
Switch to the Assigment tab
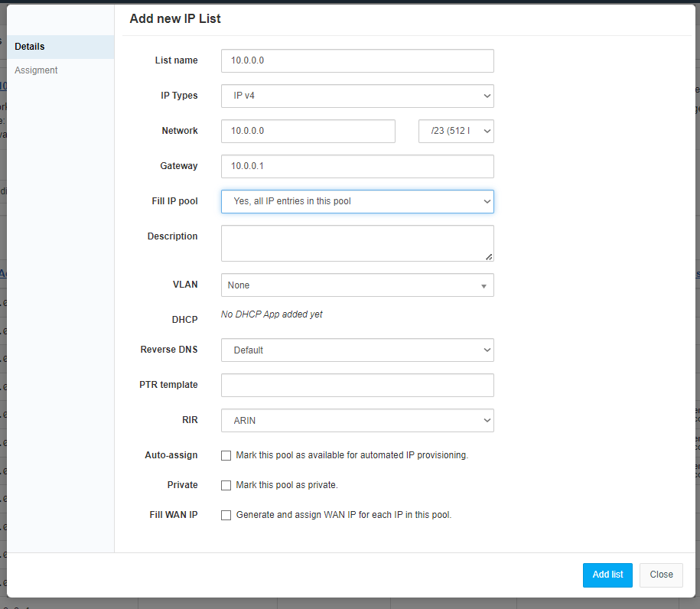[36, 70]
